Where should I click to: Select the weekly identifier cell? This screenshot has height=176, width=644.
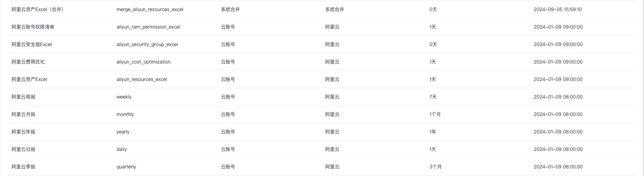pos(124,97)
